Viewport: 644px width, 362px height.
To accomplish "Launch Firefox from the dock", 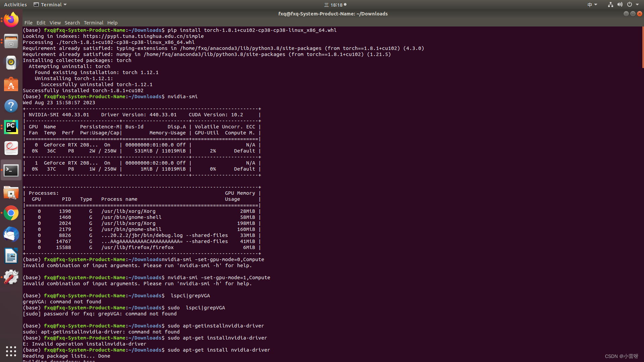I will tap(11, 20).
